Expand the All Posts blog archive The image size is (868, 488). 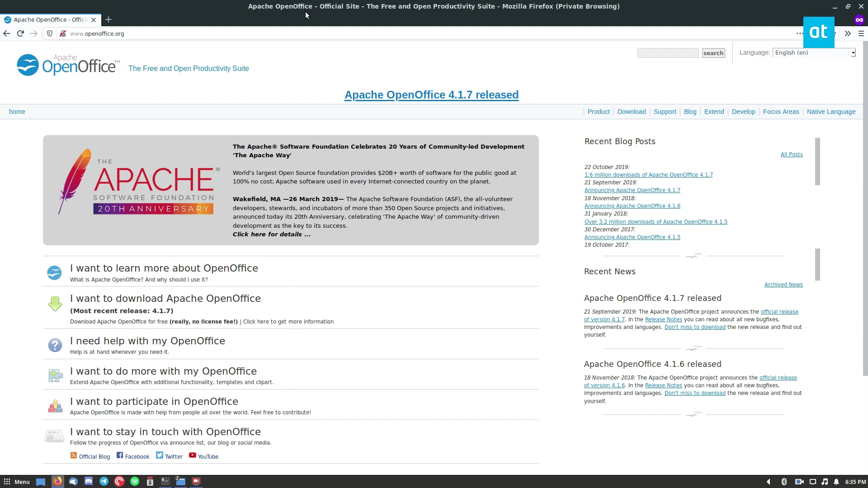791,155
